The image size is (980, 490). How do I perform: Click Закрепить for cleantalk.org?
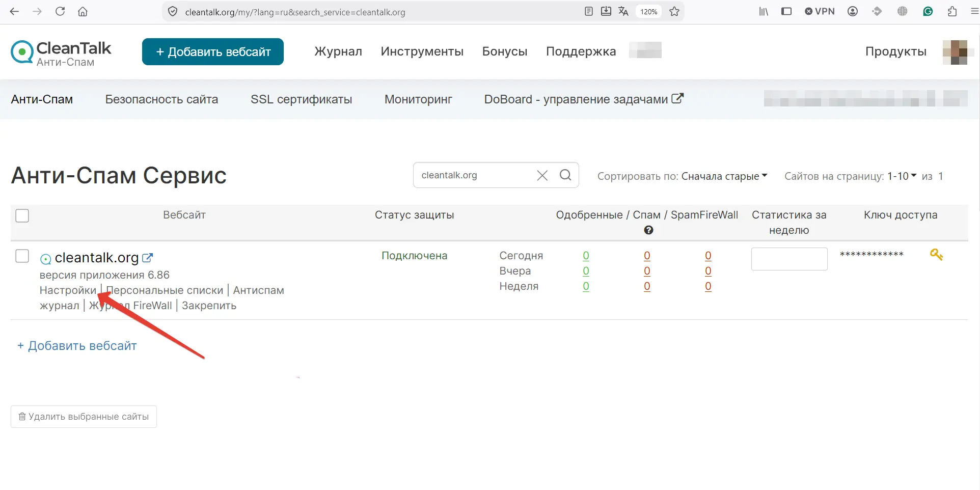pos(209,306)
